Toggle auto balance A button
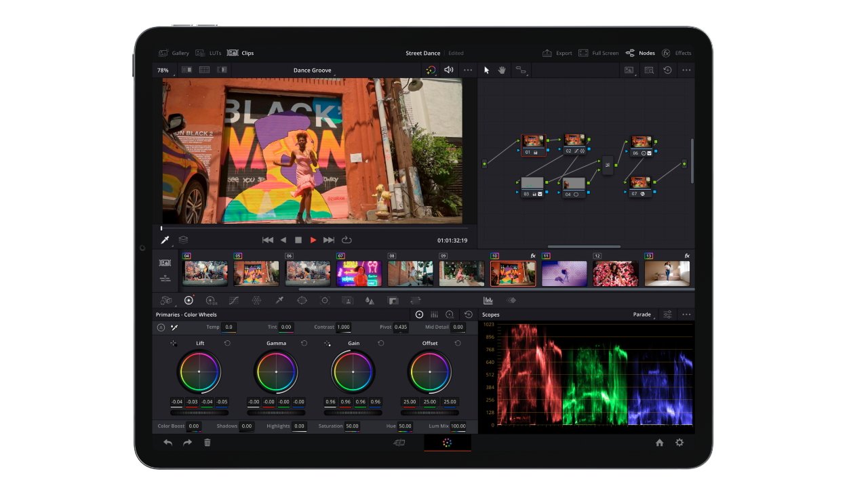The image size is (868, 488). 161,327
